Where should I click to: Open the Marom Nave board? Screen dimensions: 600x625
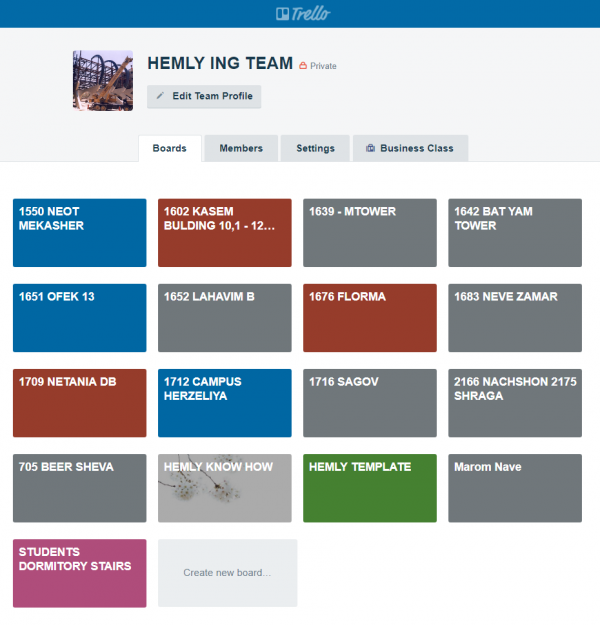[x=515, y=488]
